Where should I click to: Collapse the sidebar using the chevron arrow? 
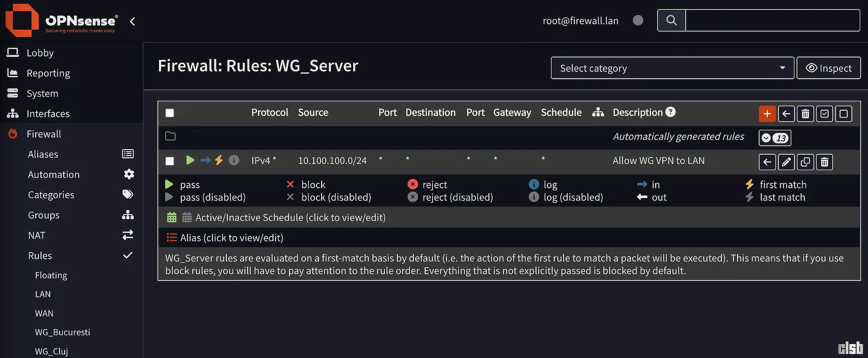133,21
